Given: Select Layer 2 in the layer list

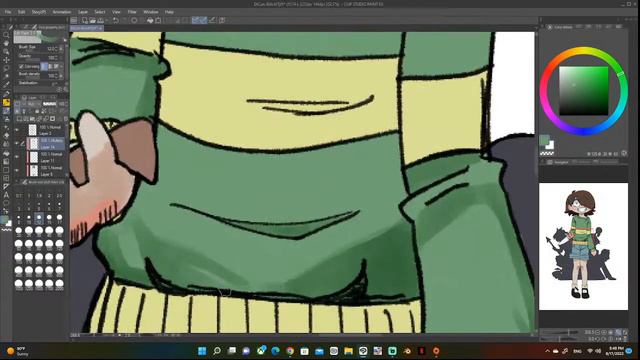Looking at the screenshot, I should (x=46, y=130).
